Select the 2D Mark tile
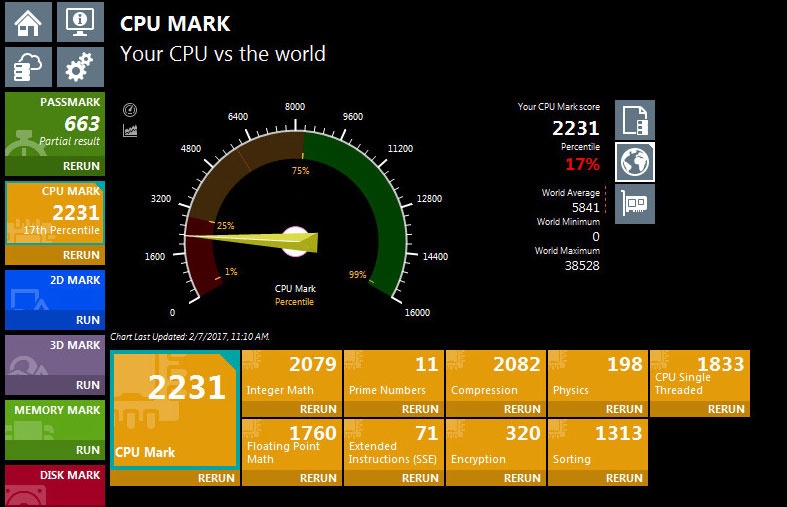 click(x=55, y=291)
